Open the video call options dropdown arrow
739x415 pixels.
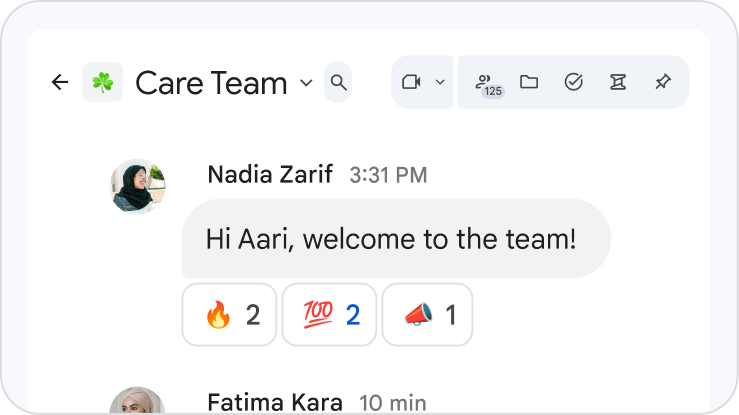(440, 82)
